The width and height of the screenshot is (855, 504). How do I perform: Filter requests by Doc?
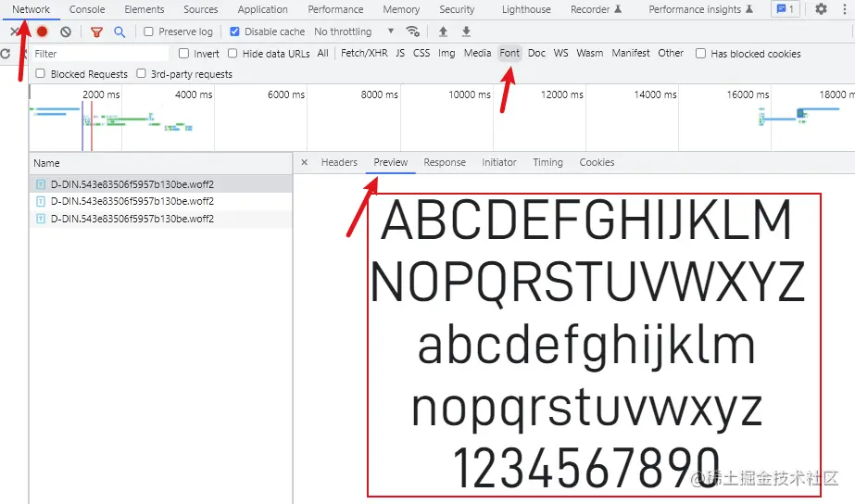536,54
